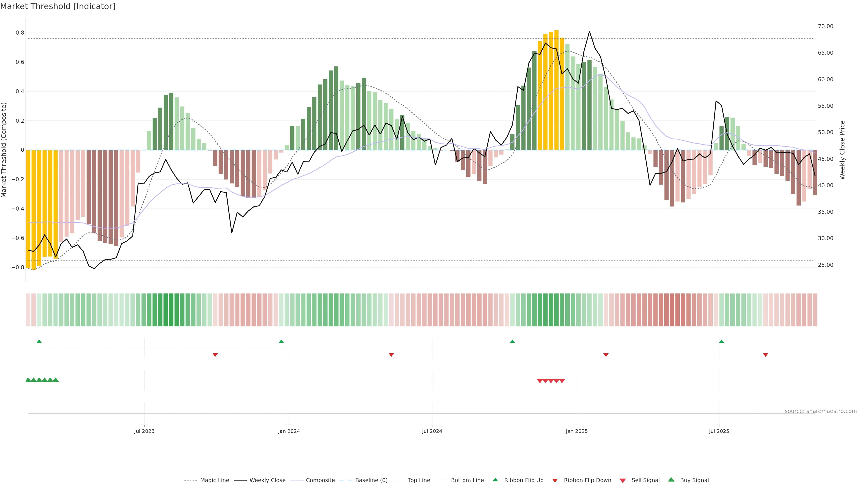The height and width of the screenshot is (488, 868).
Task: Click the Market Threshold [Indicator] chart title
Action: tap(58, 6)
